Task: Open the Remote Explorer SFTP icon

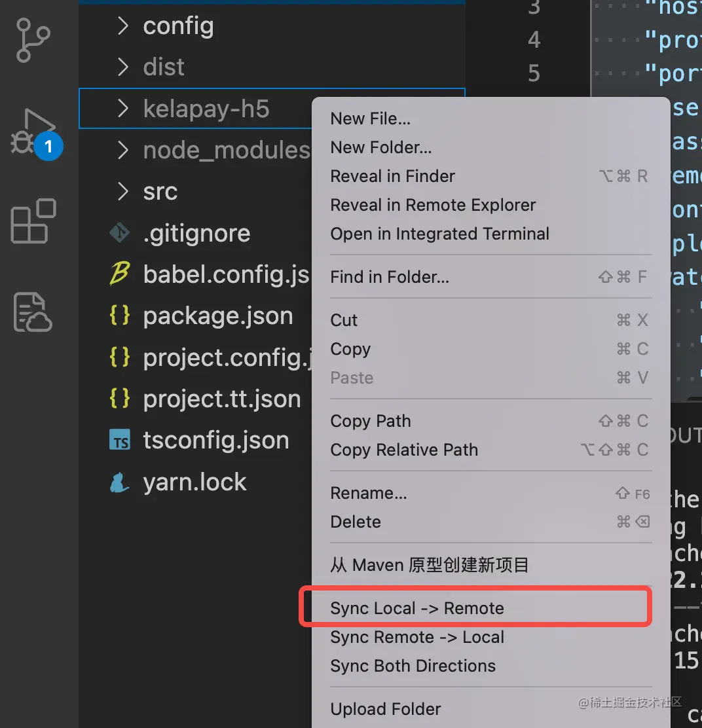Action: pos(33,312)
